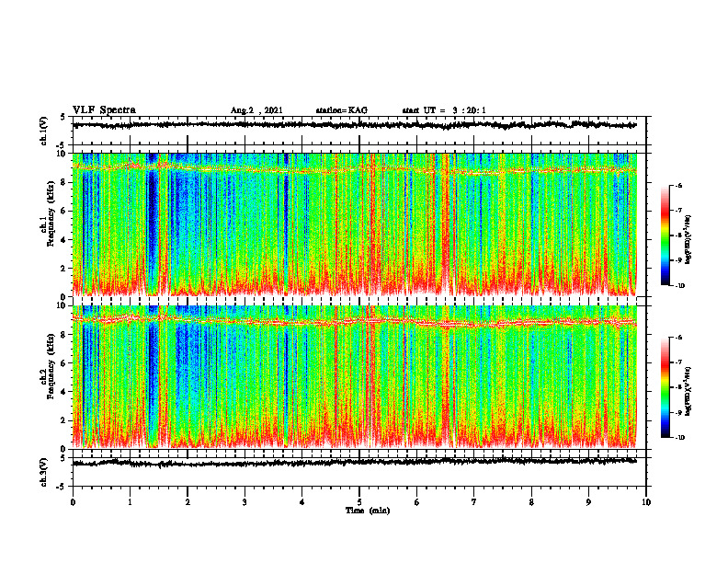728x563 pixels.
Task: Click the time axis tick label '4'
Action: [302, 502]
